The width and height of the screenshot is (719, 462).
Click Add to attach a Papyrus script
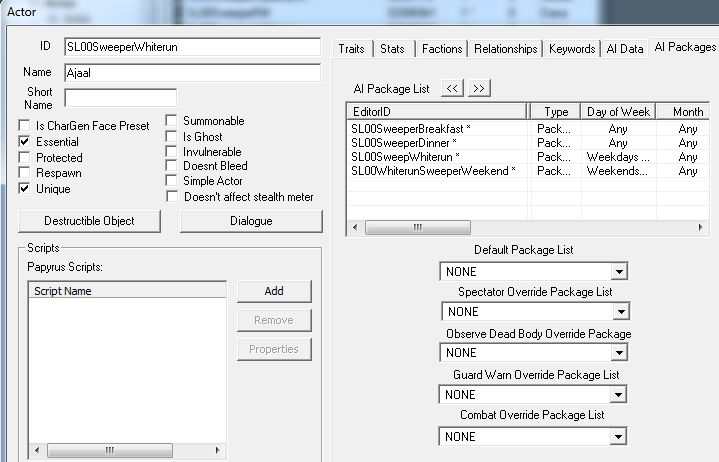[274, 291]
